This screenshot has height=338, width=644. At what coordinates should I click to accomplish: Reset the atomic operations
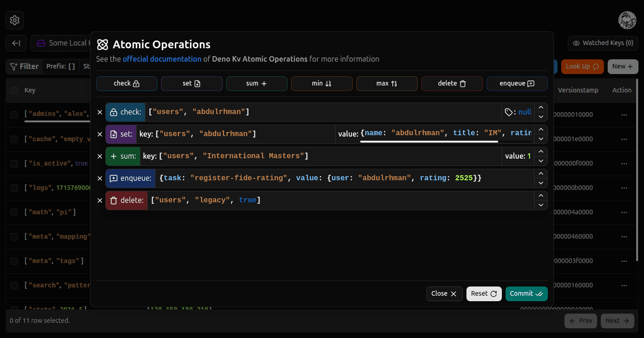click(484, 293)
